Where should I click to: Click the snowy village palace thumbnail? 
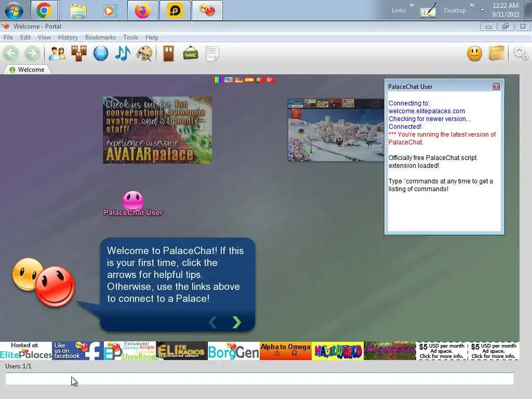[x=336, y=130]
